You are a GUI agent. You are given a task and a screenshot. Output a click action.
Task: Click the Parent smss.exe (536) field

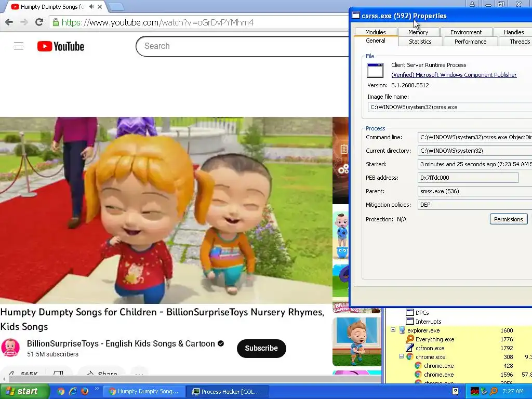475,191
